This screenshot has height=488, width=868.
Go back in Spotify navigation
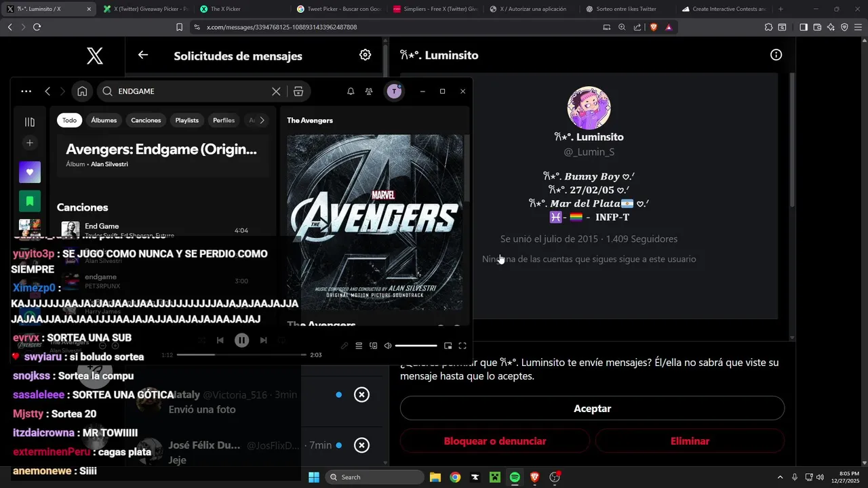coord(47,91)
